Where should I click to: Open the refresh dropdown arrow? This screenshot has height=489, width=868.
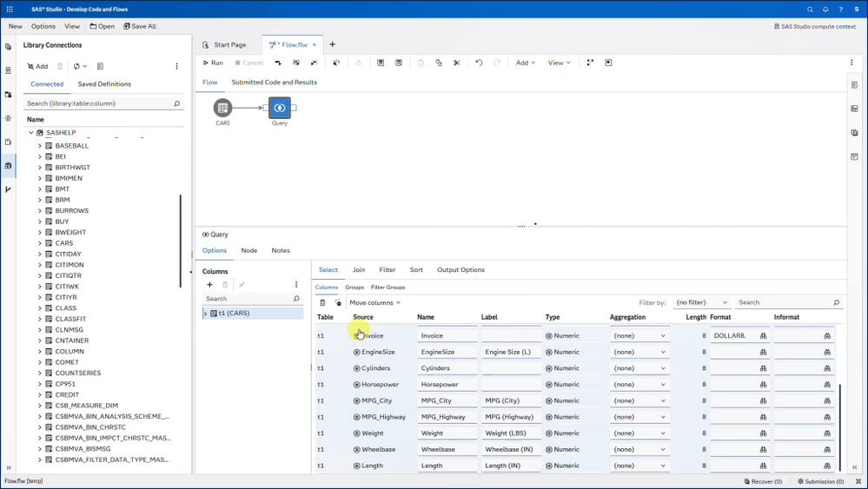coord(84,66)
